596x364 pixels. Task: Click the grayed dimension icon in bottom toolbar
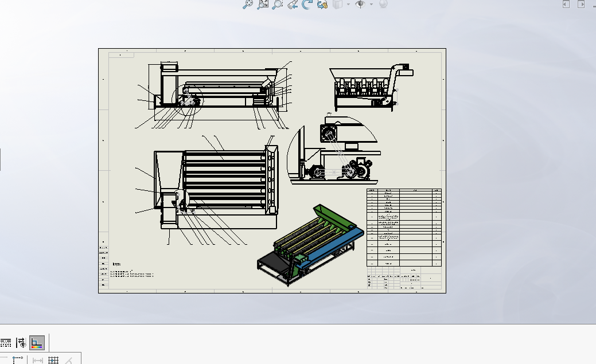[38, 360]
